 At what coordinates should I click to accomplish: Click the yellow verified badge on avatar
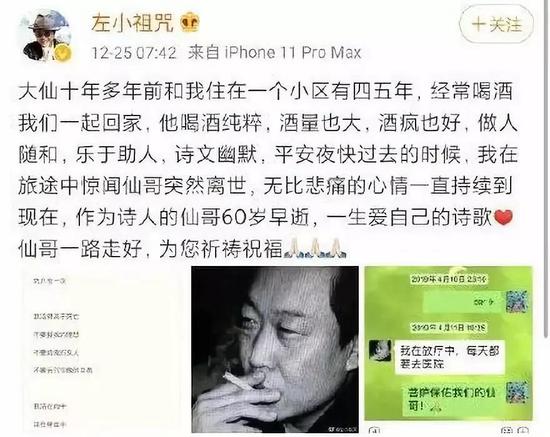point(63,53)
